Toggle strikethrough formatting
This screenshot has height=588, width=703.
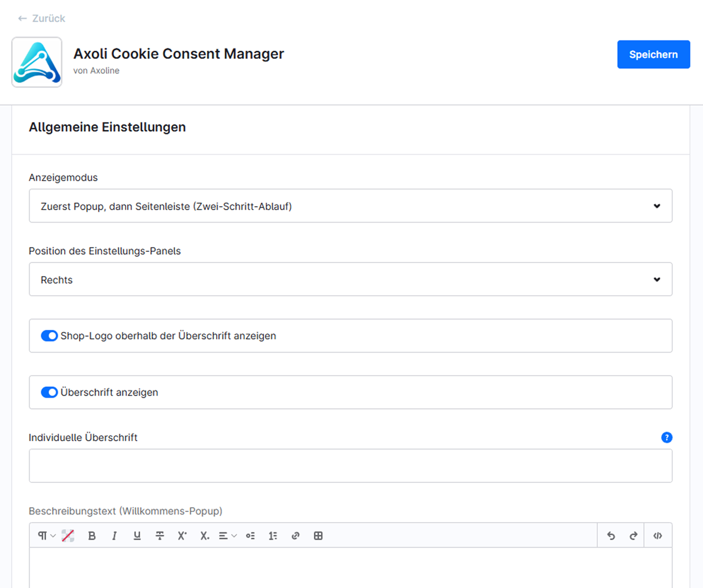[160, 536]
